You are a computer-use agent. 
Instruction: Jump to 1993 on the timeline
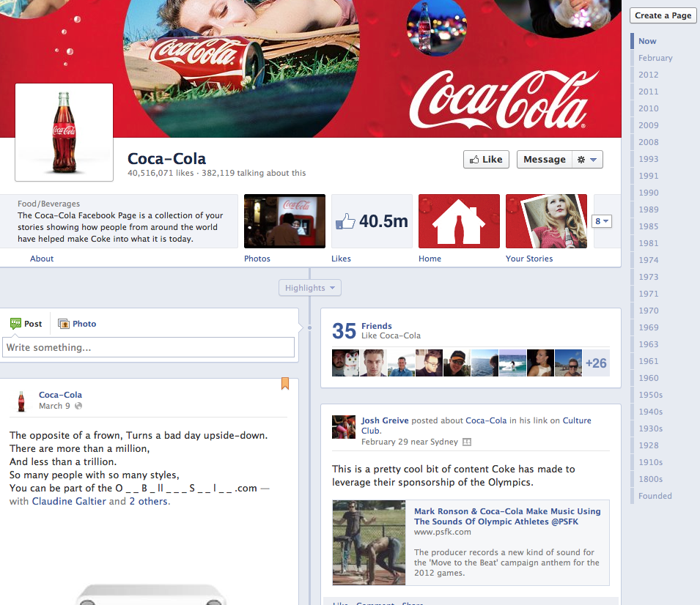[648, 159]
